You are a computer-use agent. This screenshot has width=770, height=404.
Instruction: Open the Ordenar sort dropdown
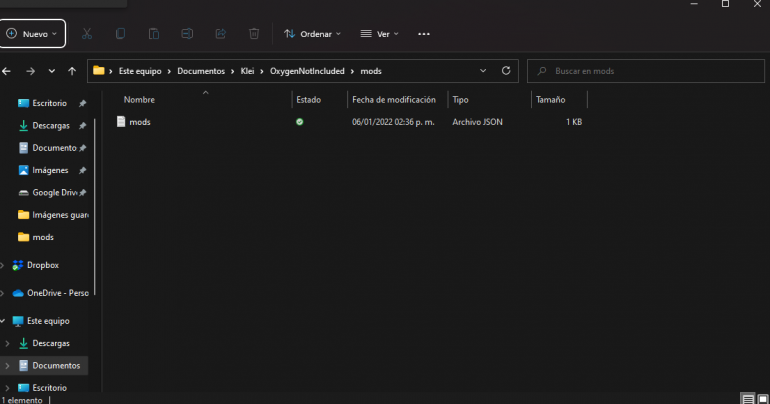(x=312, y=34)
